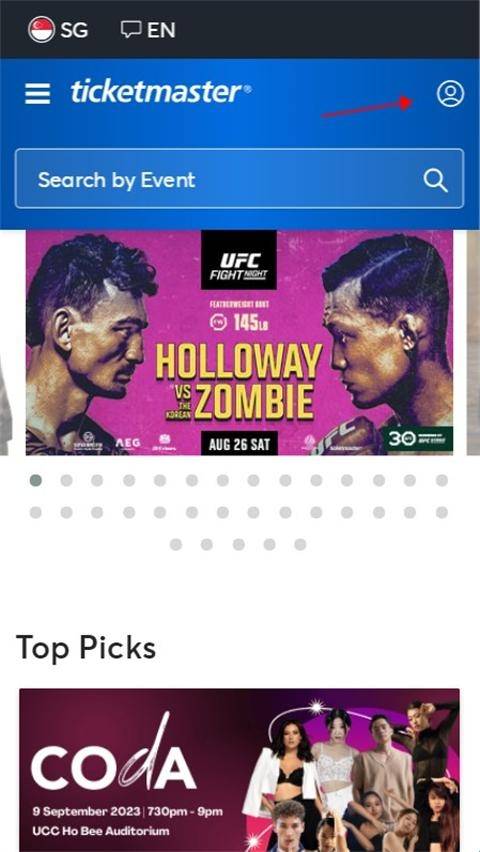480x852 pixels.
Task: Show the previous slide peeking at left
Action: 5,342
